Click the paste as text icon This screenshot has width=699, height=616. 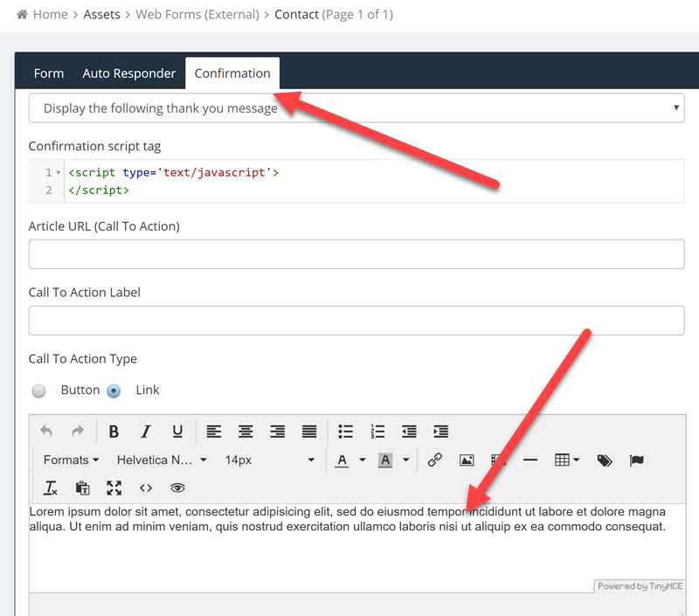coord(82,488)
